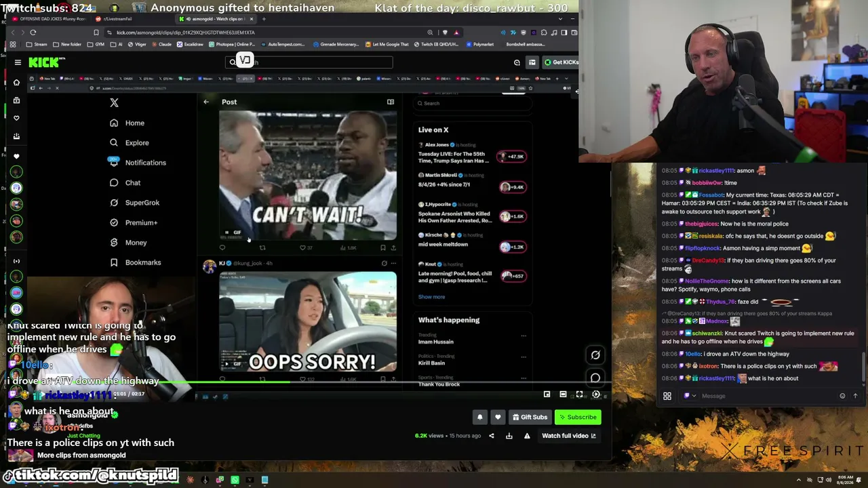Open the Kick sidebar home icon
This screenshot has width=868, height=488.
(x=16, y=83)
